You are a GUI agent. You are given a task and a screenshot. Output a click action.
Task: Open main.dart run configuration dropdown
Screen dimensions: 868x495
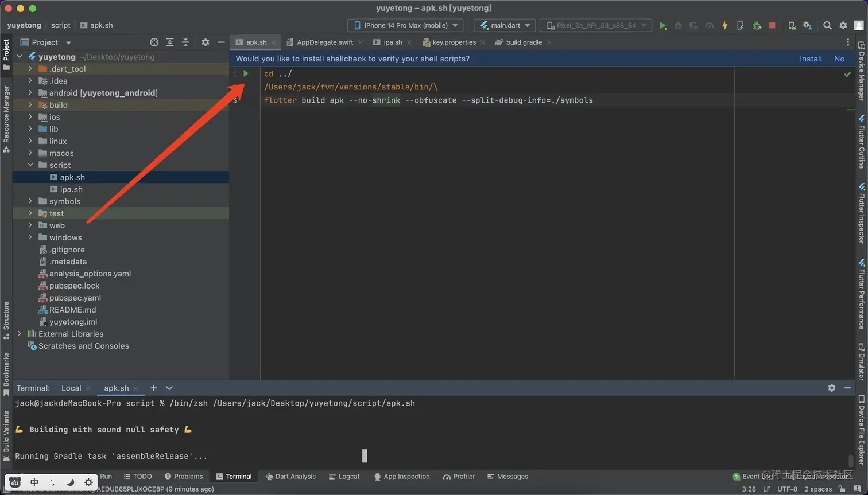click(505, 25)
